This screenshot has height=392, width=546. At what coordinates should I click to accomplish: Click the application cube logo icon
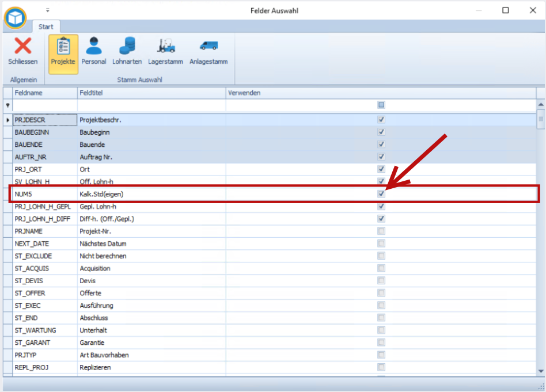pyautogui.click(x=16, y=17)
